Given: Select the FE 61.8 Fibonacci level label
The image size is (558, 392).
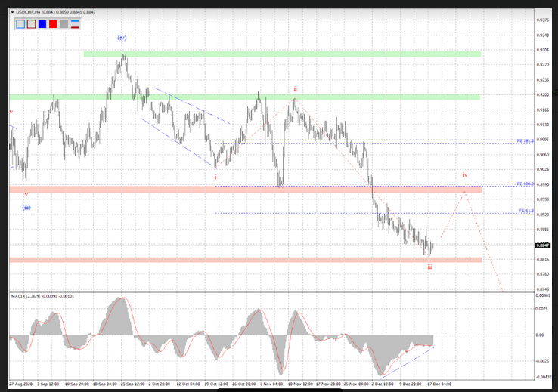Looking at the screenshot, I should [525, 211].
